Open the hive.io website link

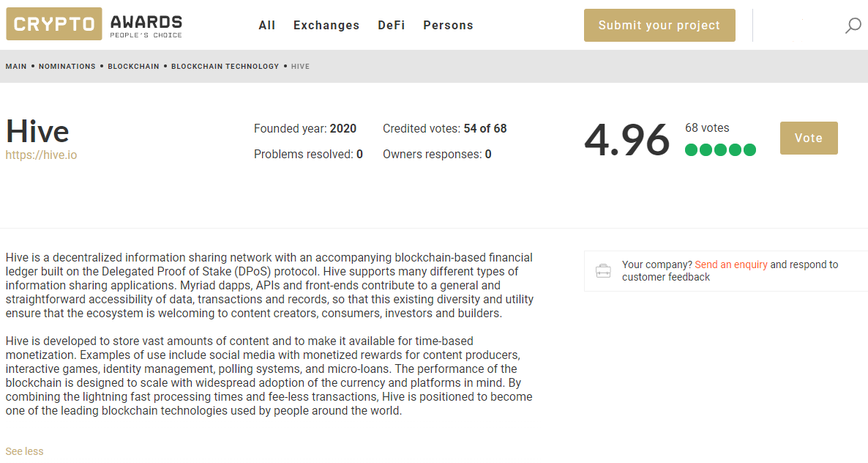coord(42,155)
